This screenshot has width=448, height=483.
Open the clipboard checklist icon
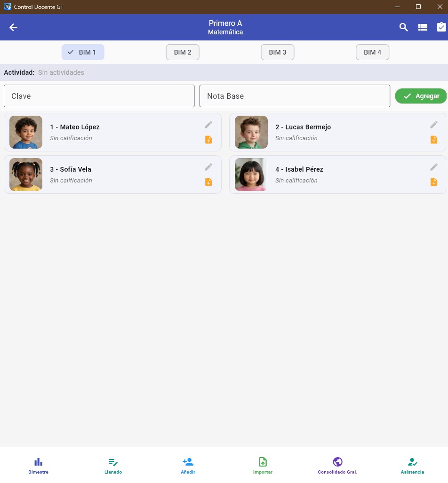tap(441, 27)
